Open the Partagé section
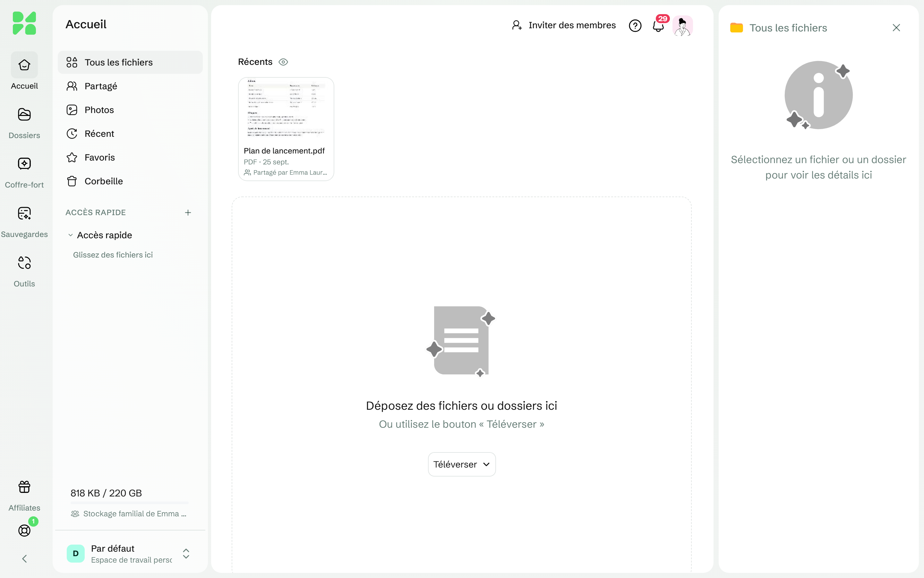924x578 pixels. coord(130,86)
